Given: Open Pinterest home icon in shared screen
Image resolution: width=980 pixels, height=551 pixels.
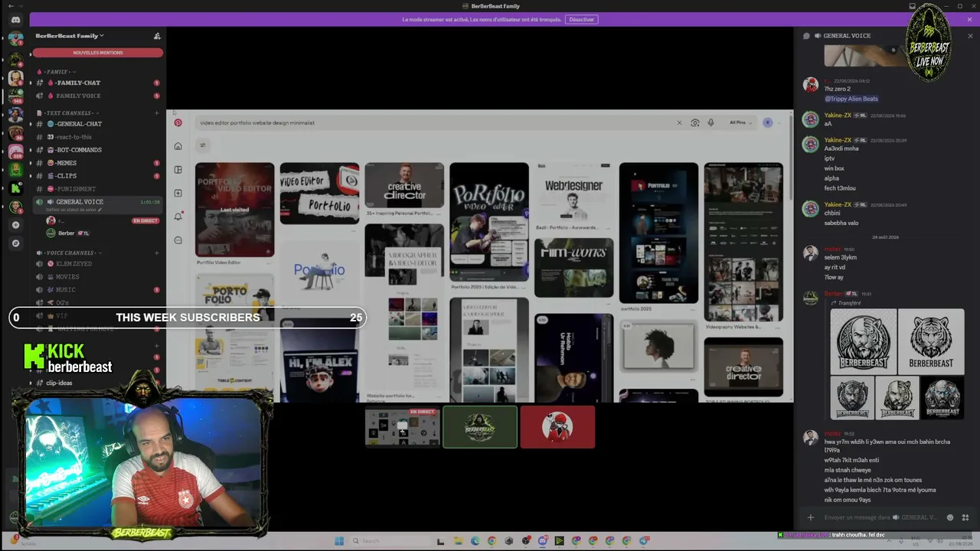Looking at the screenshot, I should [178, 146].
